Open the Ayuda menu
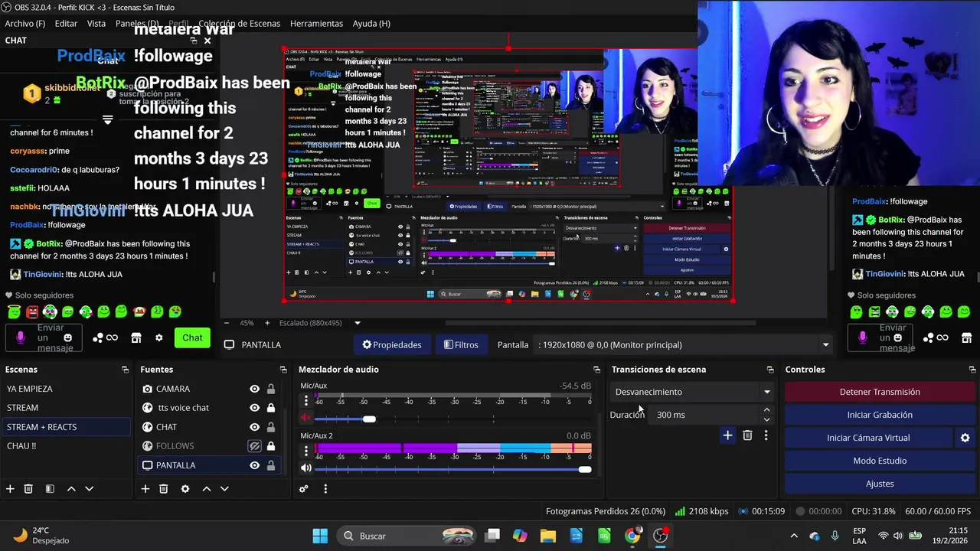Image resolution: width=980 pixels, height=551 pixels. point(371,24)
